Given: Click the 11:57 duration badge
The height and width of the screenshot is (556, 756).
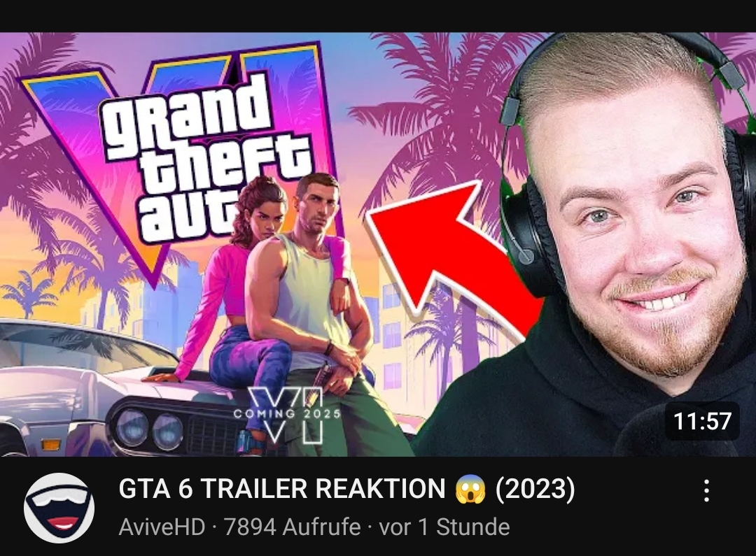Looking at the screenshot, I should (x=702, y=420).
